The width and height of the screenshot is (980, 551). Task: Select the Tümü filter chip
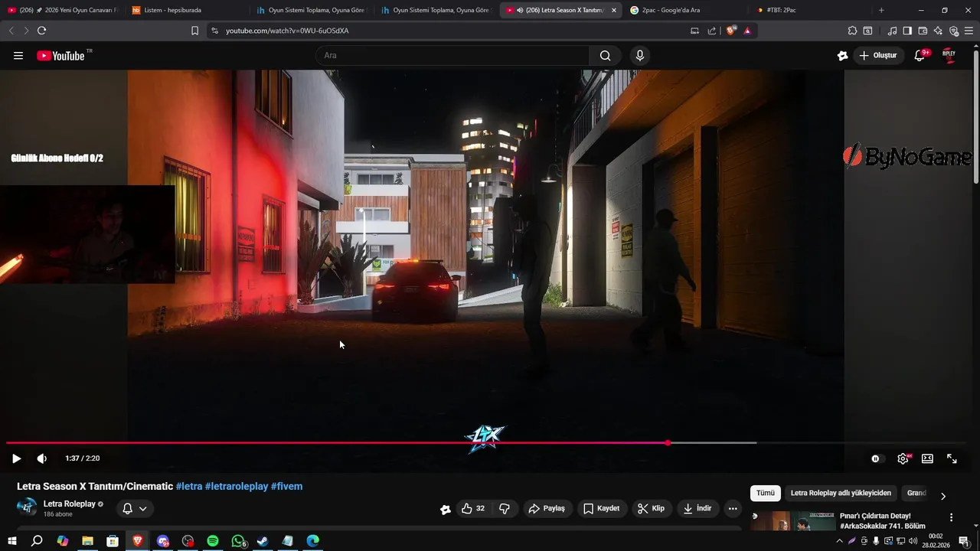click(766, 493)
